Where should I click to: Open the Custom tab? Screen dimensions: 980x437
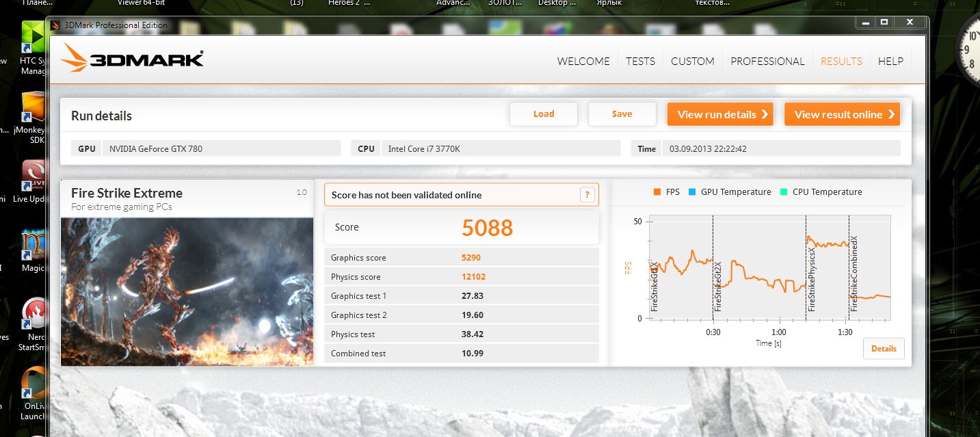click(692, 61)
